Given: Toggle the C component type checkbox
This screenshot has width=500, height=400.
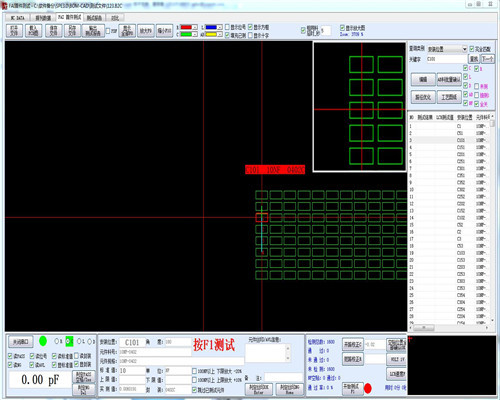Looking at the screenshot, I should (x=466, y=68).
